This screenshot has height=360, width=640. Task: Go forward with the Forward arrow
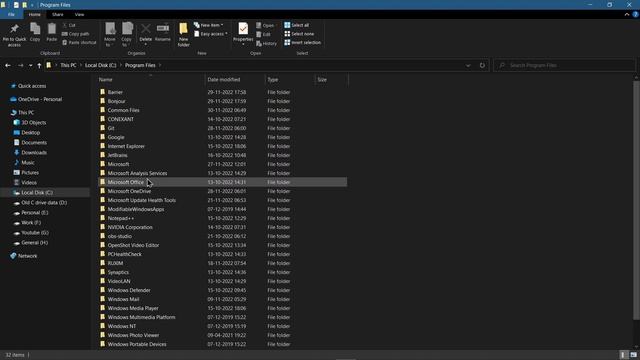tap(20, 65)
